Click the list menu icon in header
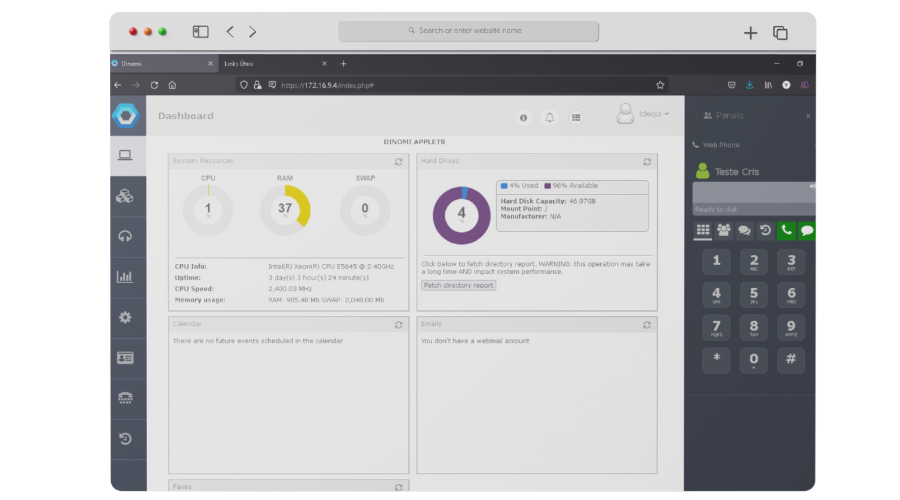Viewport: 900px width, 500px height. (x=576, y=118)
